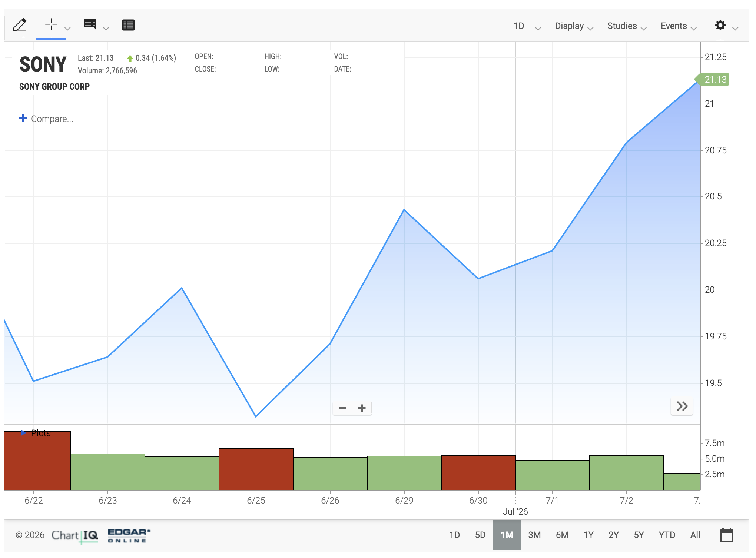Jump to latest data double-chevron
This screenshot has height=558, width=756.
[682, 406]
